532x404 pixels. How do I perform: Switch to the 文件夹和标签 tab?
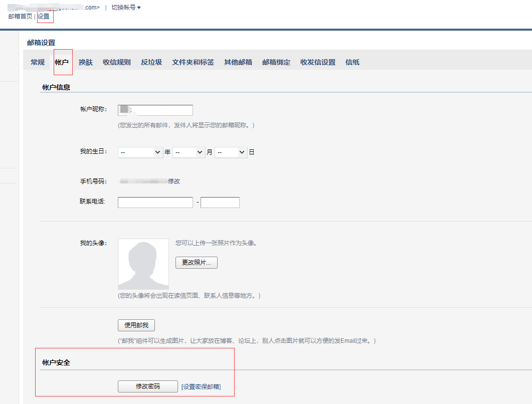(x=193, y=62)
